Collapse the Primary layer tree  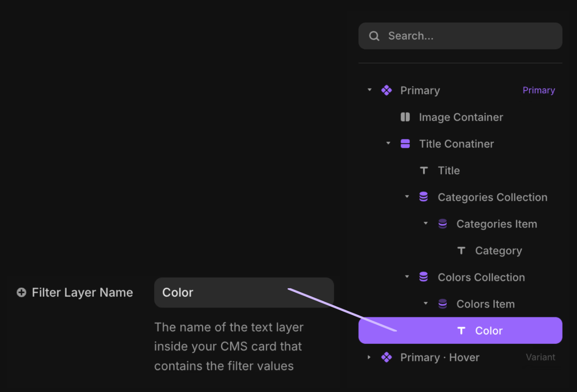[369, 90]
